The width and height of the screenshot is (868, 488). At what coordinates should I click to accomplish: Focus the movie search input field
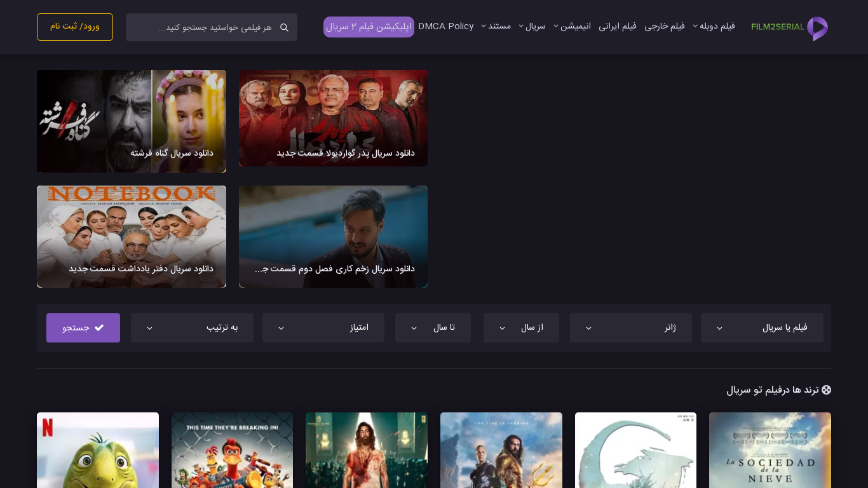coord(212,27)
